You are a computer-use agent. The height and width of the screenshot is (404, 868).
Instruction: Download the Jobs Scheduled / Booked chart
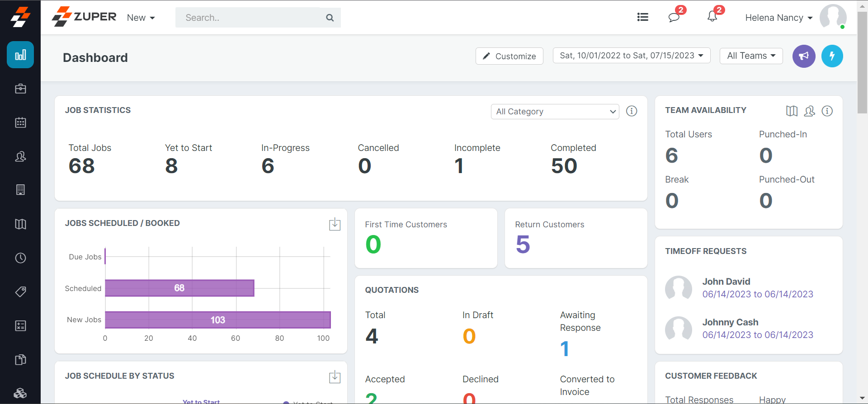(x=335, y=224)
